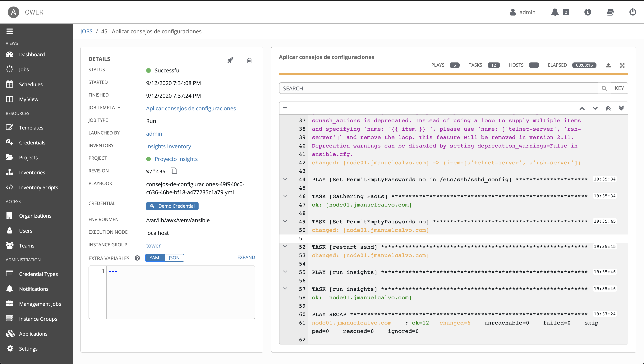Screen dimensions: 644x364
Task: Switch extra variables to JSON
Action: (x=174, y=258)
